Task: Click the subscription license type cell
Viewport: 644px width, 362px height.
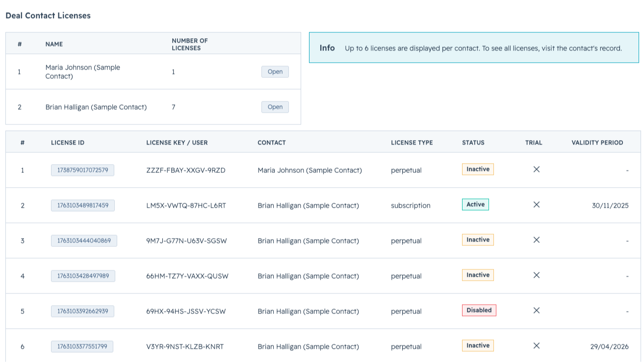Action: (411, 205)
